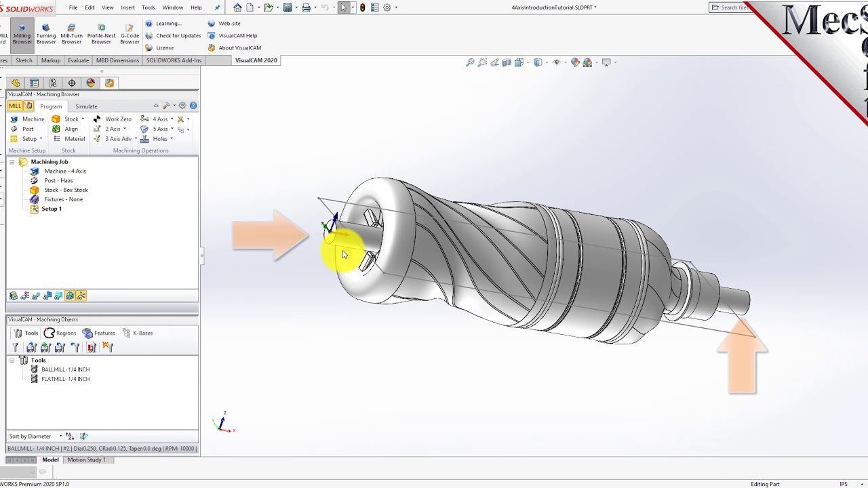Toggle the MILL mode button
This screenshot has height=488, width=868.
pyautogui.click(x=15, y=106)
